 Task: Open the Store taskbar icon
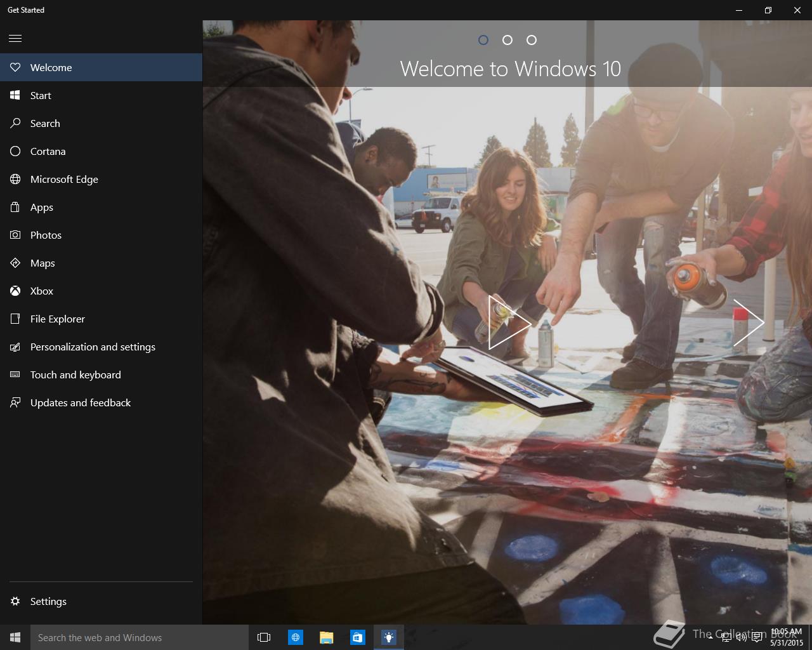(x=357, y=637)
